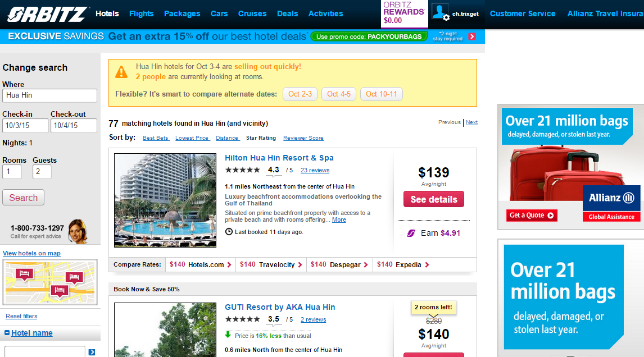Open the Deals navigation tab
This screenshot has width=644, height=357.
[x=287, y=13]
